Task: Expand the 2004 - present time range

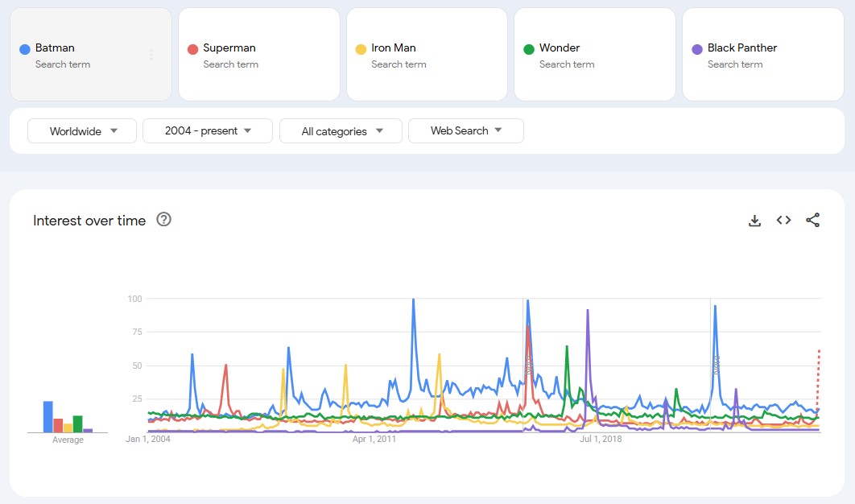Action: pyautogui.click(x=208, y=131)
